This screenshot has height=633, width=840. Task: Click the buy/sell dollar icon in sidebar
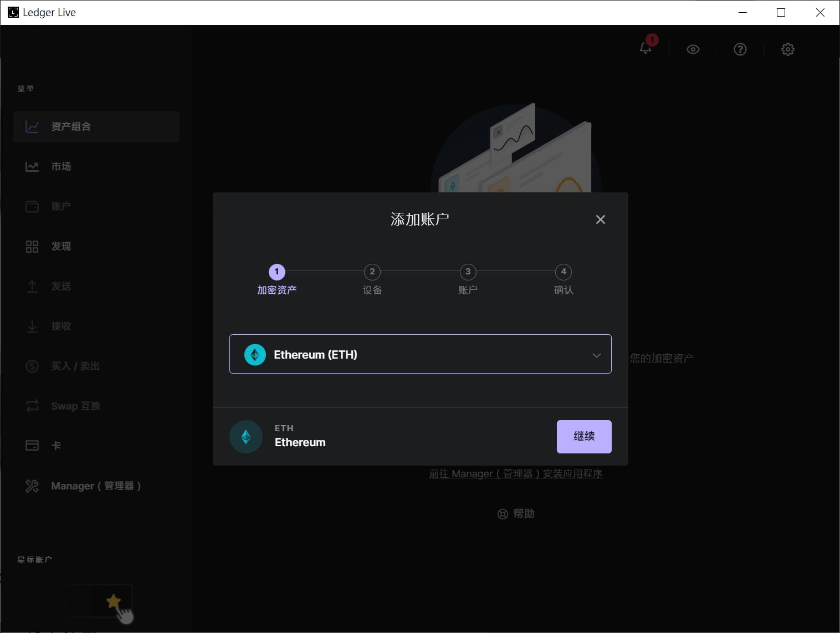32,366
